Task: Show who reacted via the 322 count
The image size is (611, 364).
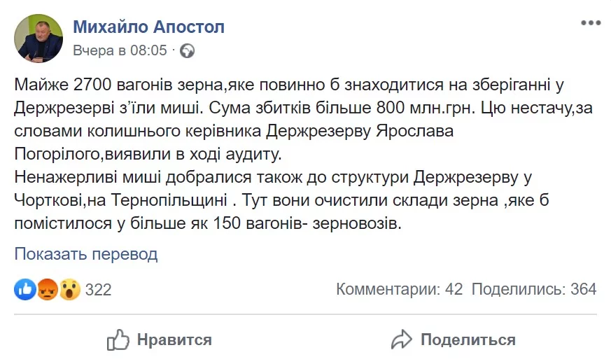Action: point(98,289)
